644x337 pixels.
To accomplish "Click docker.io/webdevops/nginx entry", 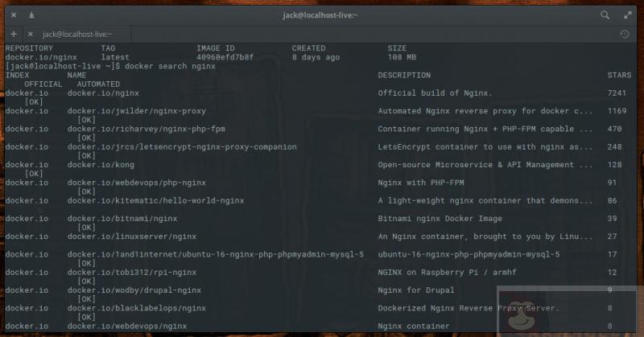I will pyautogui.click(x=127, y=327).
